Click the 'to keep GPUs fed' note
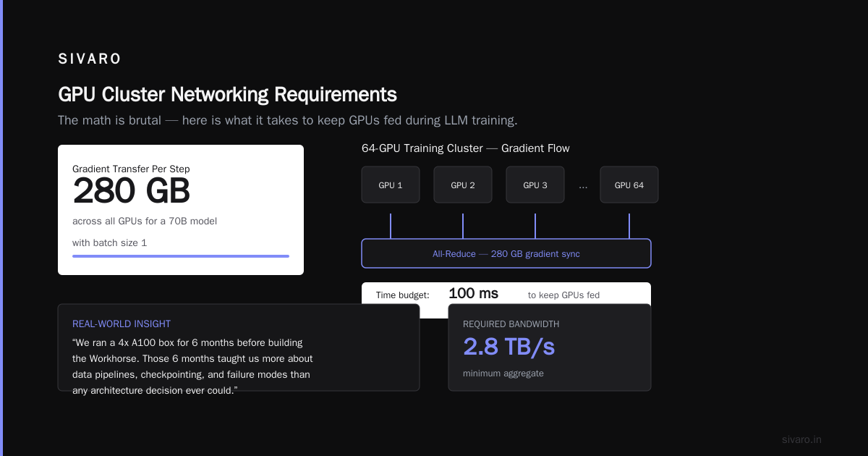This screenshot has height=456, width=868. [x=563, y=295]
